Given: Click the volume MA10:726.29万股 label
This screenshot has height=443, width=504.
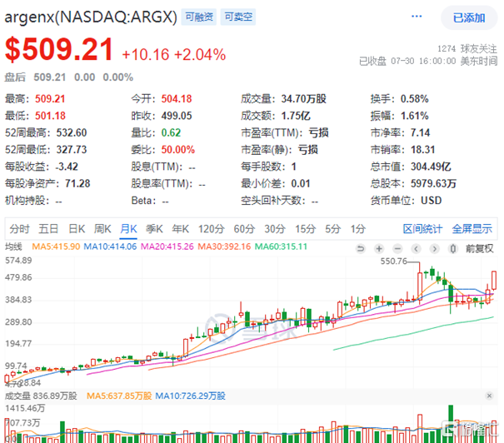Looking at the screenshot, I should [190, 396].
